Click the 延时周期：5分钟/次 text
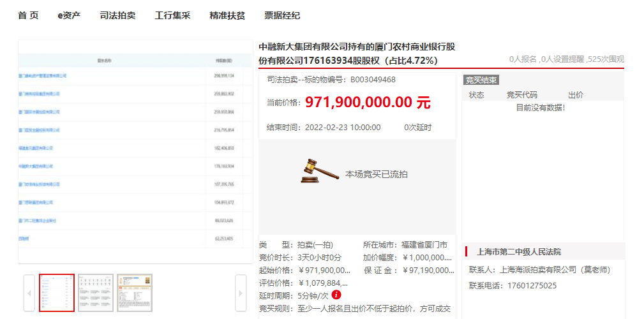This screenshot has width=644, height=319. click(294, 295)
